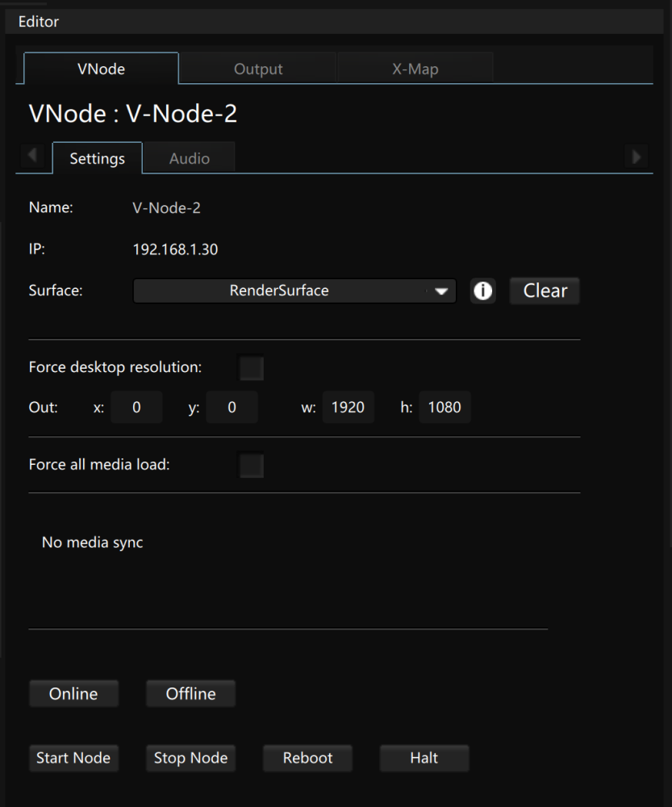This screenshot has width=672, height=807.
Task: Reboot the V-Node
Action: pos(307,759)
